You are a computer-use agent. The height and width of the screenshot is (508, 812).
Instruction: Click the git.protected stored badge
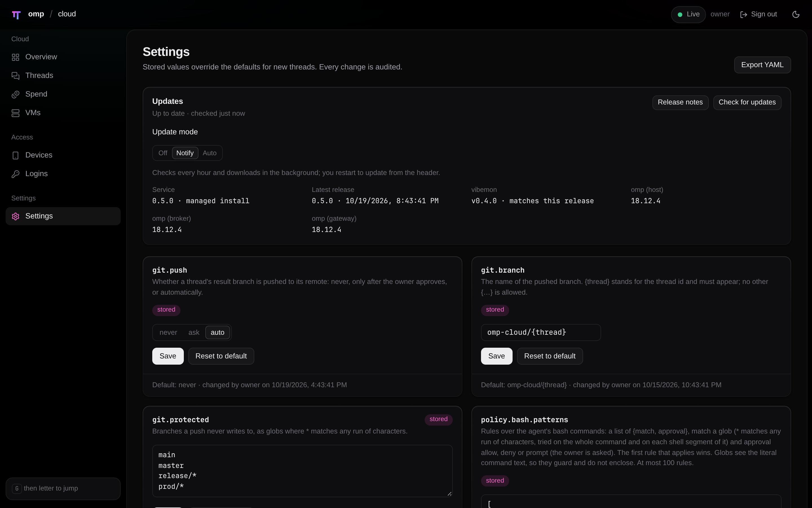tap(438, 419)
